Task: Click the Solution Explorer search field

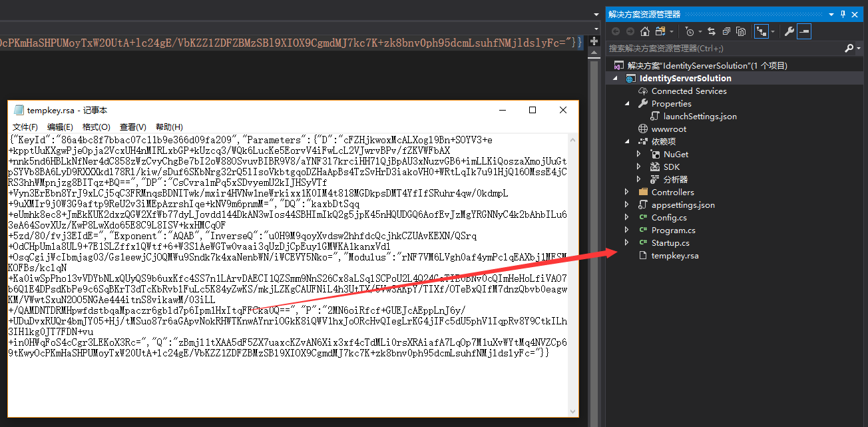Action: point(724,48)
